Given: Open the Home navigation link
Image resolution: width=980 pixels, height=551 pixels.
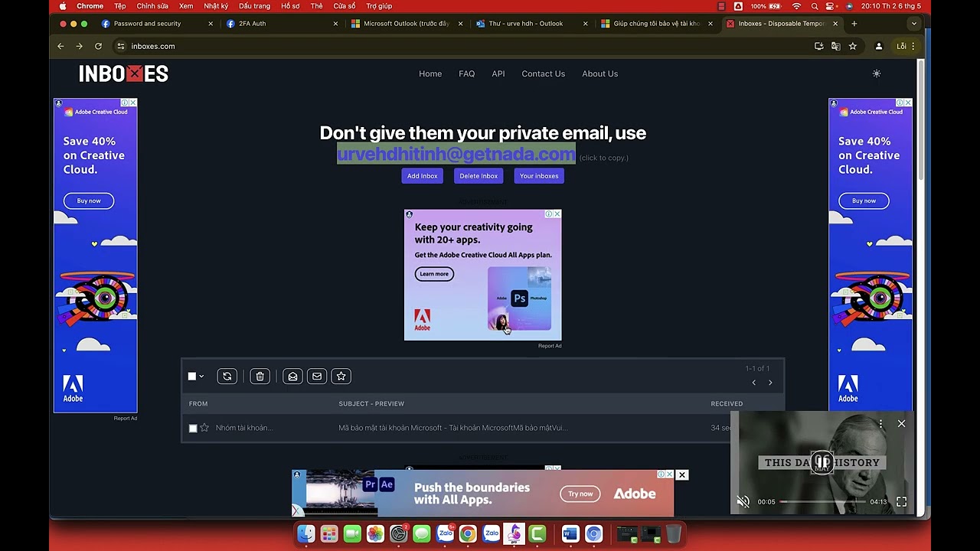Looking at the screenshot, I should [430, 73].
